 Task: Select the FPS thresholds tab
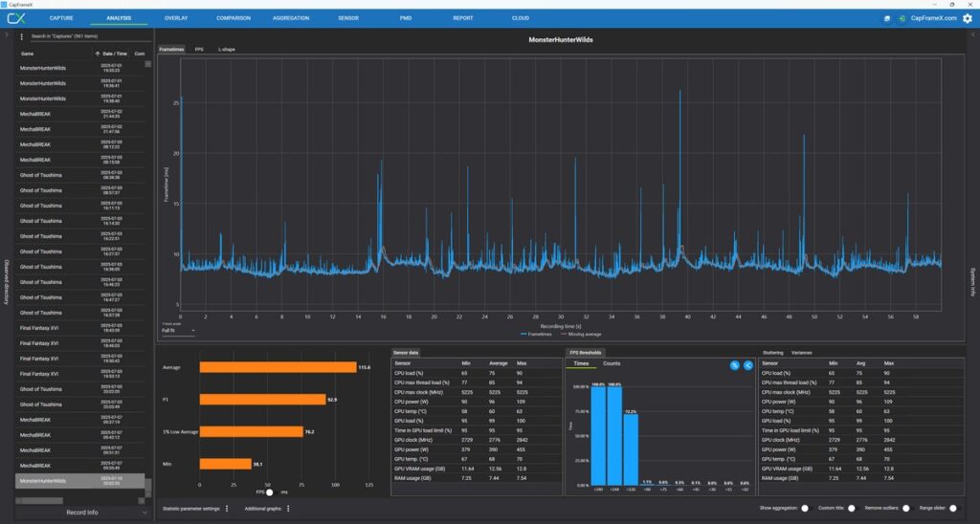tap(585, 353)
